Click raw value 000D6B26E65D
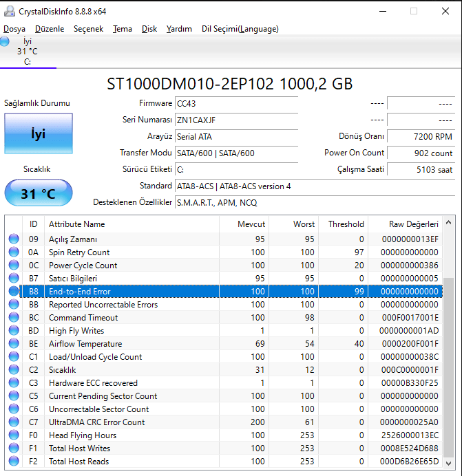Screen dimensions: 462x476 tap(410, 461)
